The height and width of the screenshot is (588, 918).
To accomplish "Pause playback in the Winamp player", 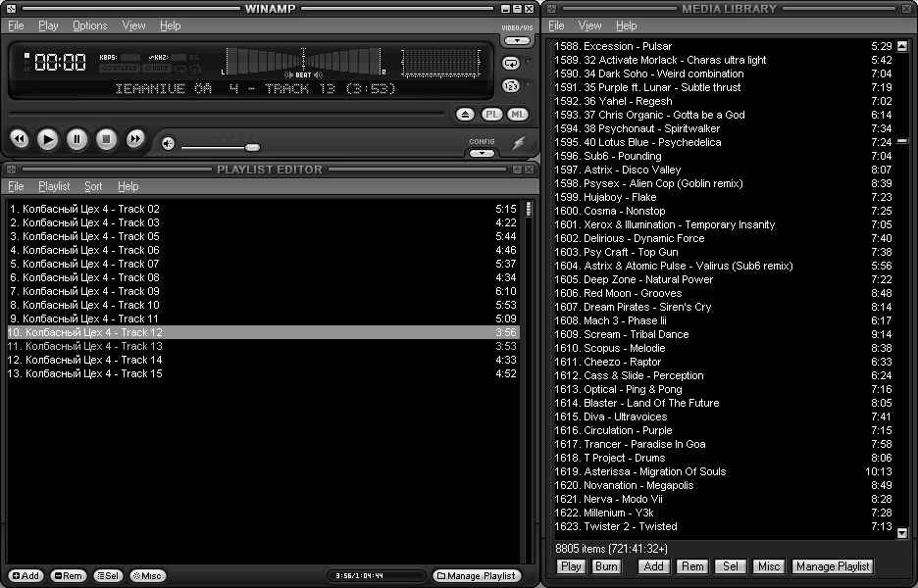I will point(76,139).
